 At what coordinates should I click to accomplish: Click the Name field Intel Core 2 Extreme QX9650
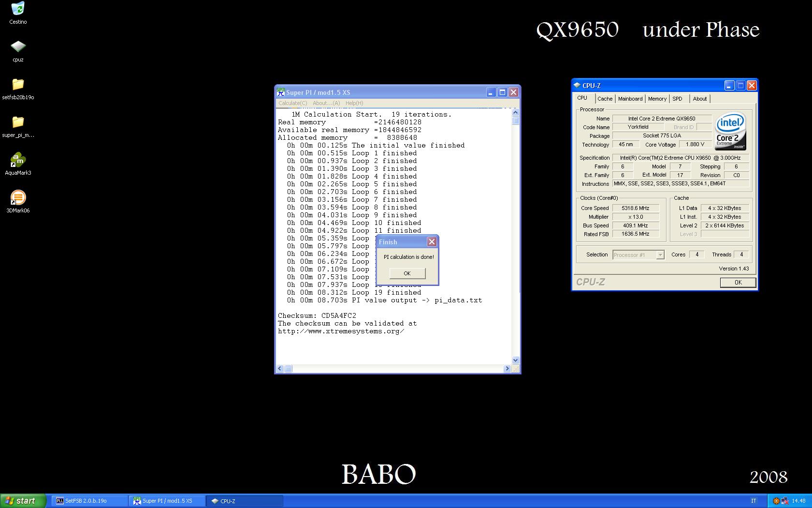tap(662, 119)
